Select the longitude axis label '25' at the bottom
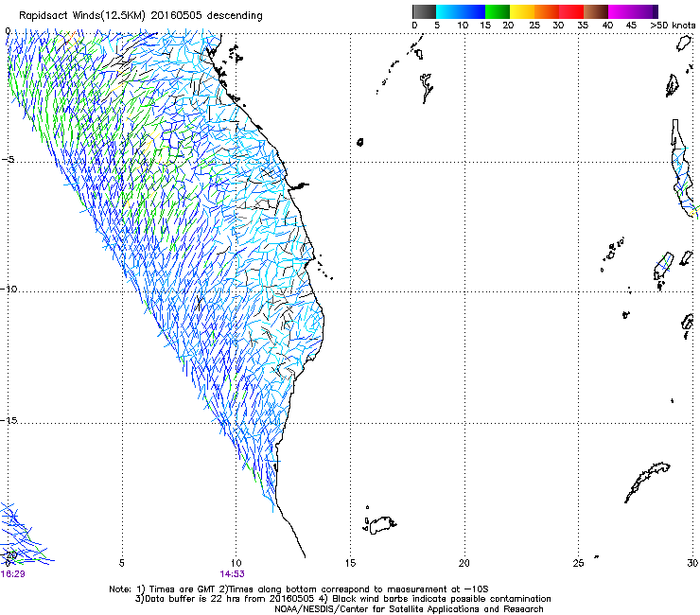 [578, 563]
